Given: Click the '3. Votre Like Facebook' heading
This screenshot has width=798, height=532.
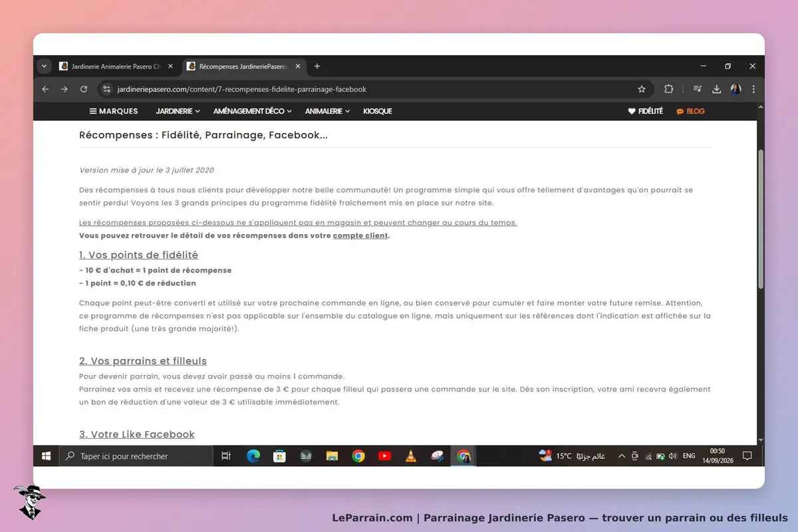Looking at the screenshot, I should click(137, 434).
